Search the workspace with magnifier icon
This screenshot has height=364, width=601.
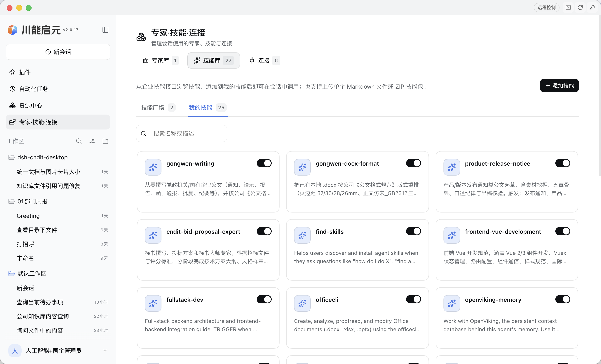point(79,141)
